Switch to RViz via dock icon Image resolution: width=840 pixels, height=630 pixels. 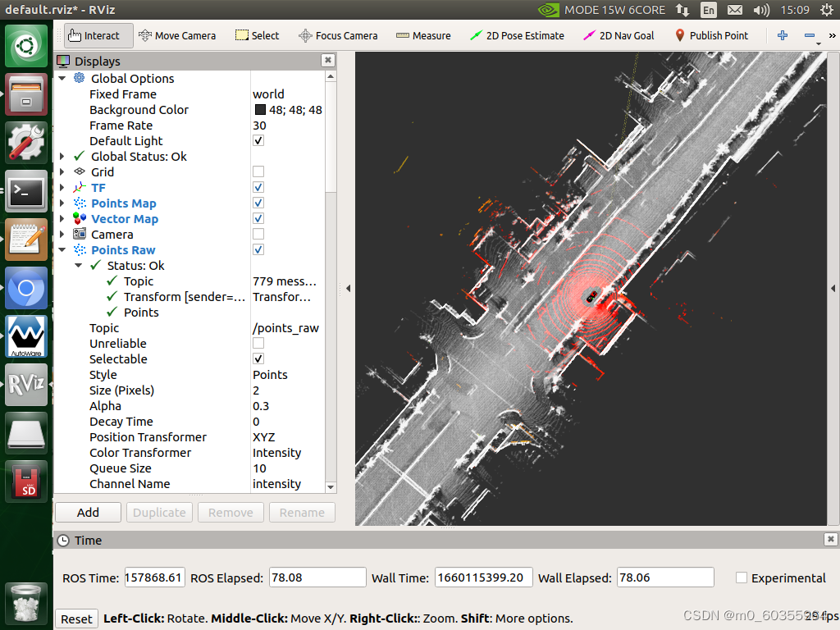coord(26,385)
